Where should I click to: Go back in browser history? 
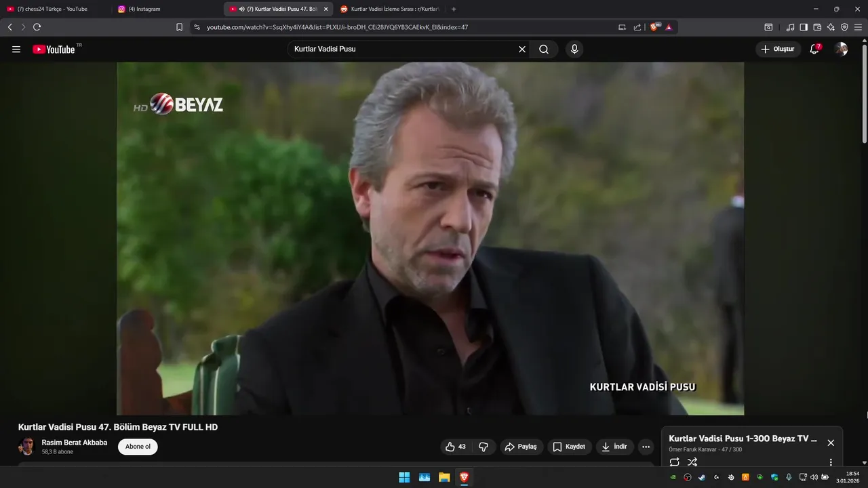[x=9, y=27]
